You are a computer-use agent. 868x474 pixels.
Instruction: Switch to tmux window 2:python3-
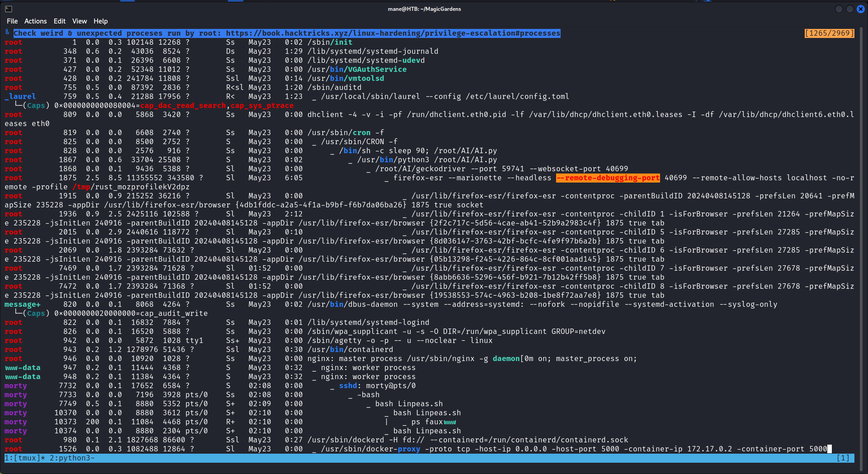[72, 458]
